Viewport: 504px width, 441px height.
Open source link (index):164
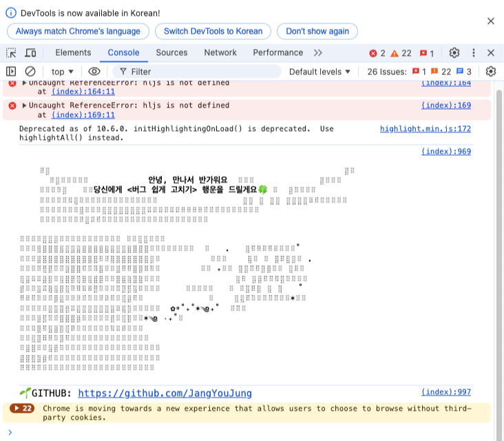tap(446, 83)
